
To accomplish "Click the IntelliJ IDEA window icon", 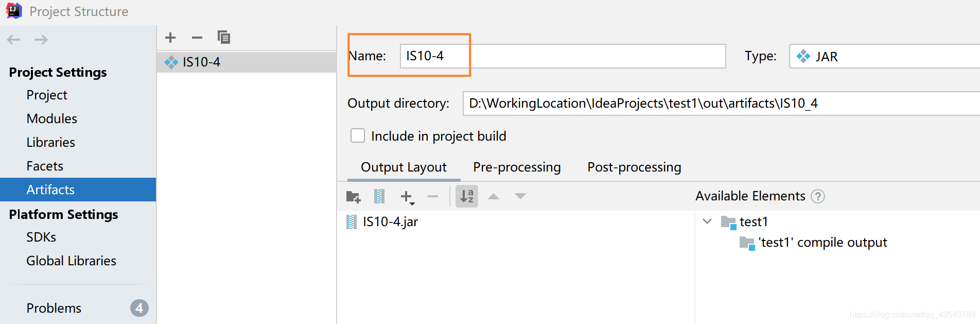I will pyautogui.click(x=13, y=10).
